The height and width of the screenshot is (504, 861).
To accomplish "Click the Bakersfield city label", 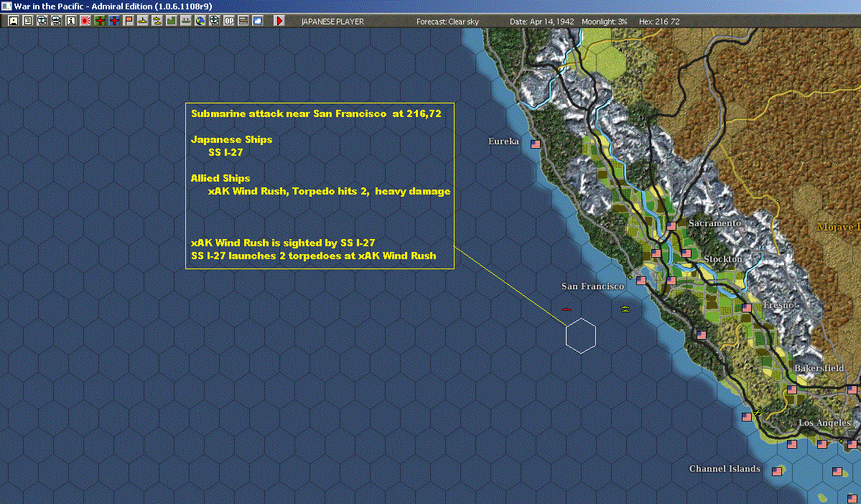I will tap(819, 368).
